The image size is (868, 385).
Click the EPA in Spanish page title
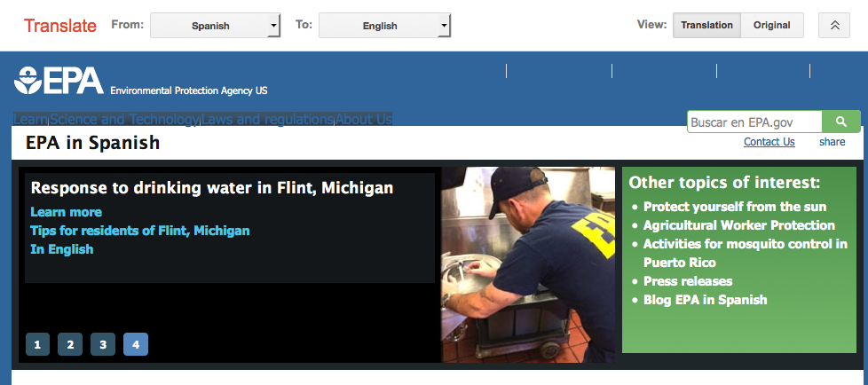tap(92, 143)
